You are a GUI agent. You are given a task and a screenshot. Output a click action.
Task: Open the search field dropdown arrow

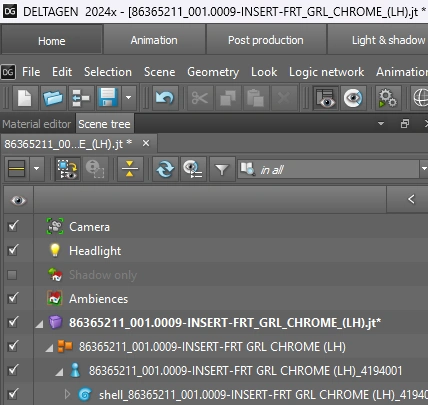click(424, 169)
